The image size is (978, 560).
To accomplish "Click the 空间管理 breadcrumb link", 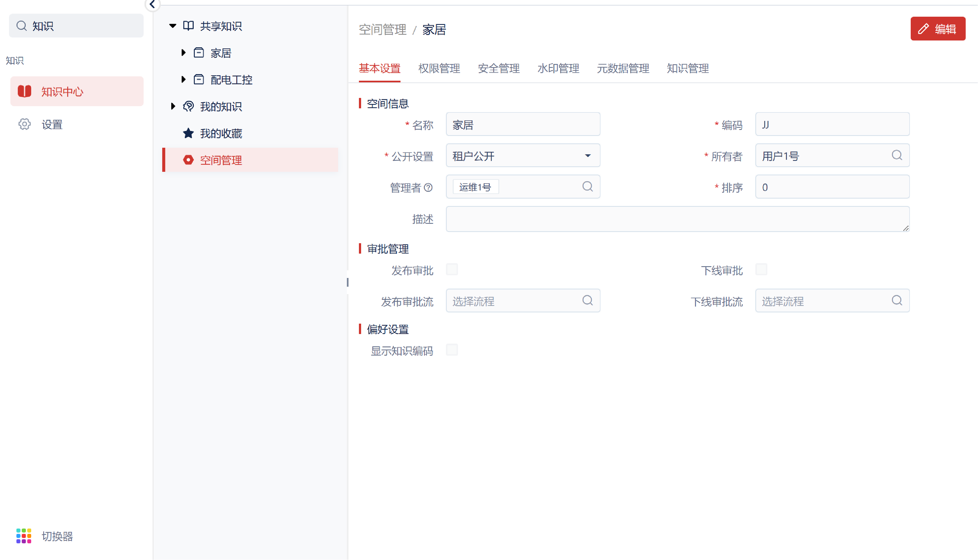I will coord(382,30).
